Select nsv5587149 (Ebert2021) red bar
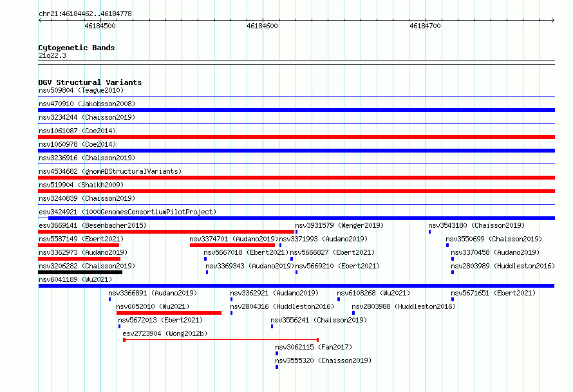 pos(79,245)
